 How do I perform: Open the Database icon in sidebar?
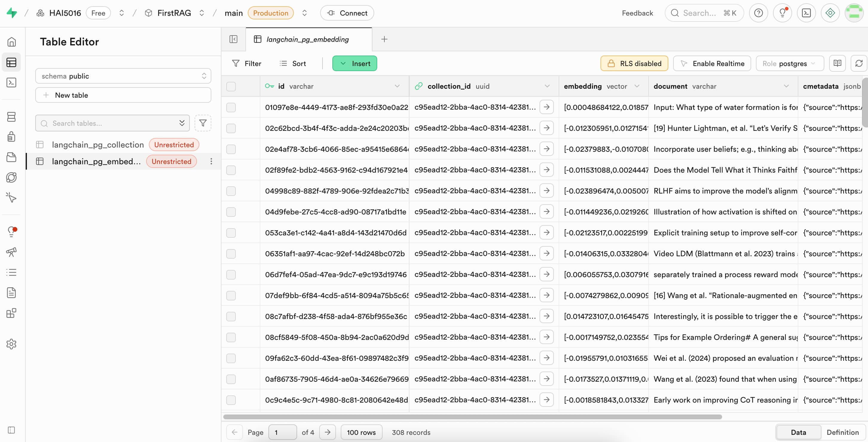11,116
